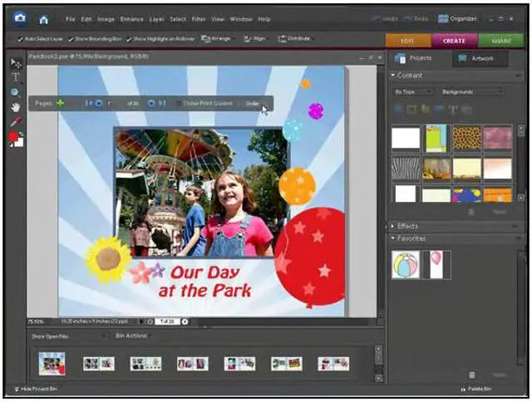Toggle Show Bounding Box checkbox
The image size is (532, 402).
[70, 39]
